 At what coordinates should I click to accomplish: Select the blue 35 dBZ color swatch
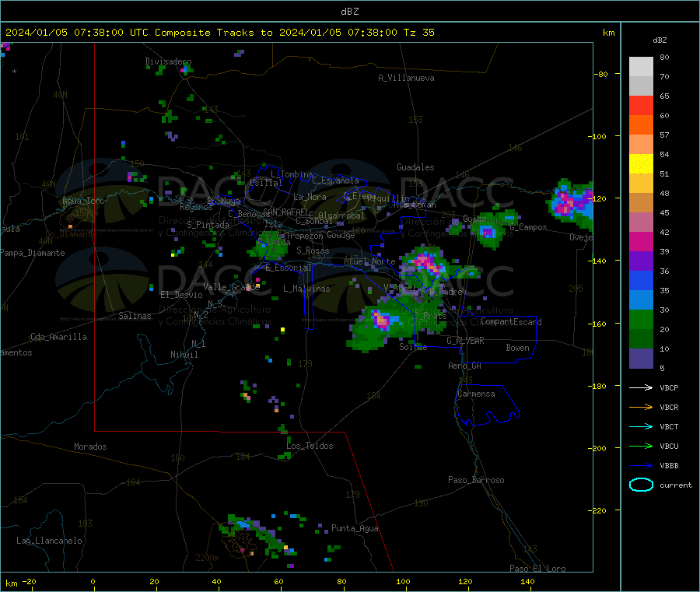[x=641, y=280]
